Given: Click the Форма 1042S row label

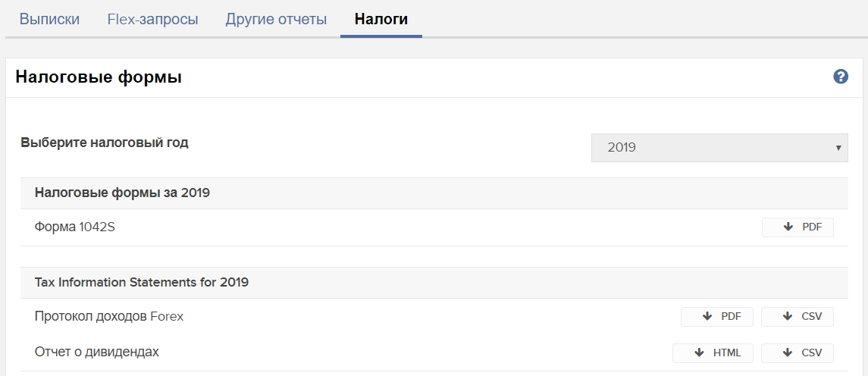Looking at the screenshot, I should 75,227.
